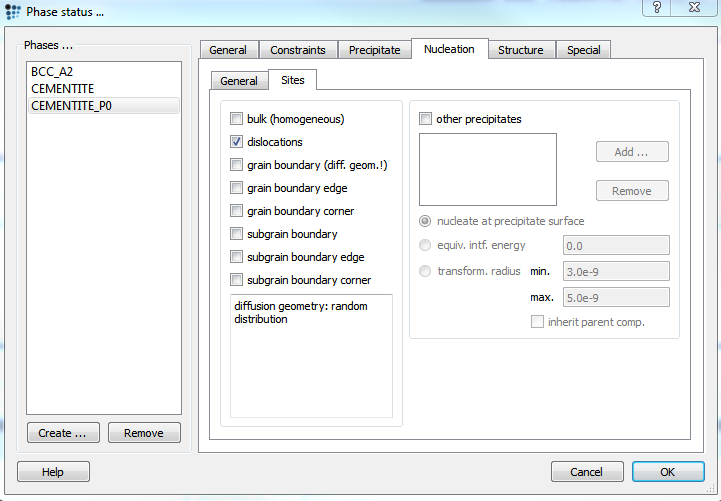721x501 pixels.
Task: Click the Cancel button
Action: (x=586, y=472)
